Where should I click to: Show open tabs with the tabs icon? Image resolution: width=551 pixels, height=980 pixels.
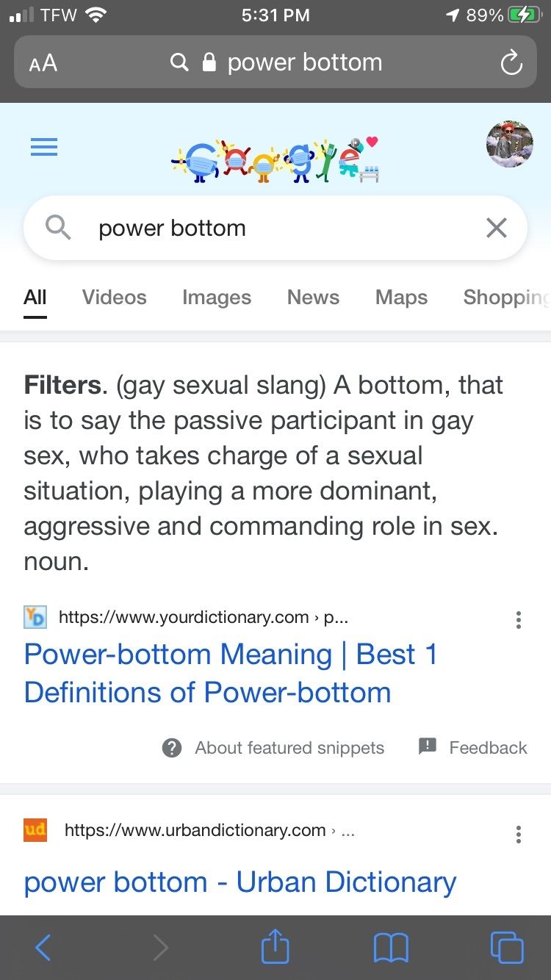tap(507, 947)
